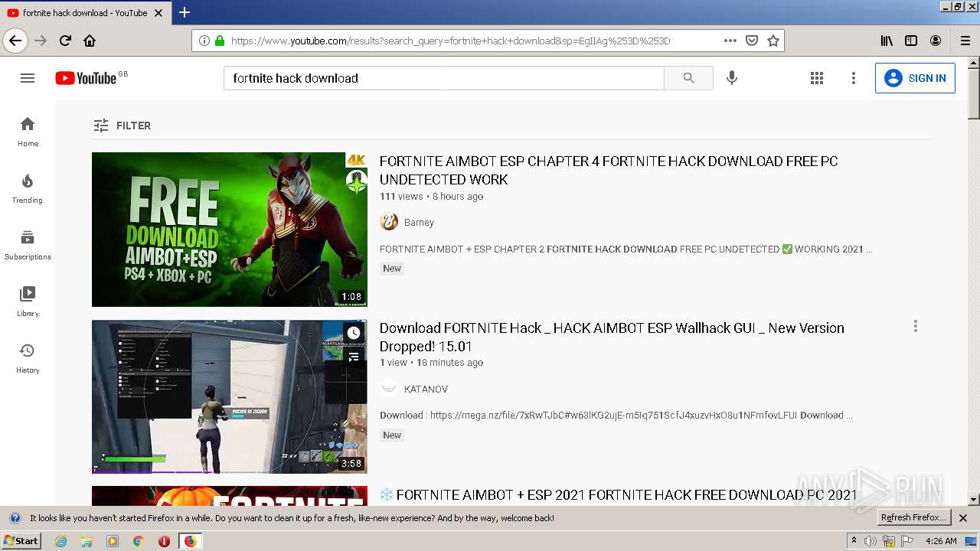This screenshot has height=551, width=980.
Task: Add the 3:58 video to queue
Action: pyautogui.click(x=353, y=357)
